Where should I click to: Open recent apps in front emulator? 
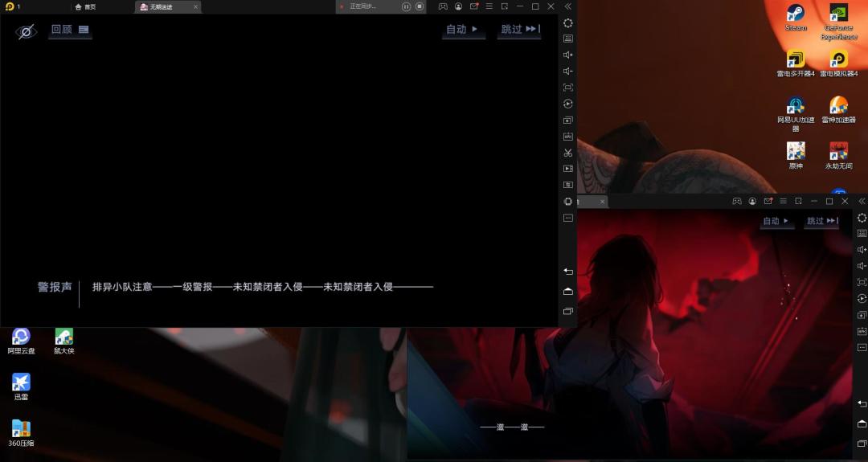568,312
